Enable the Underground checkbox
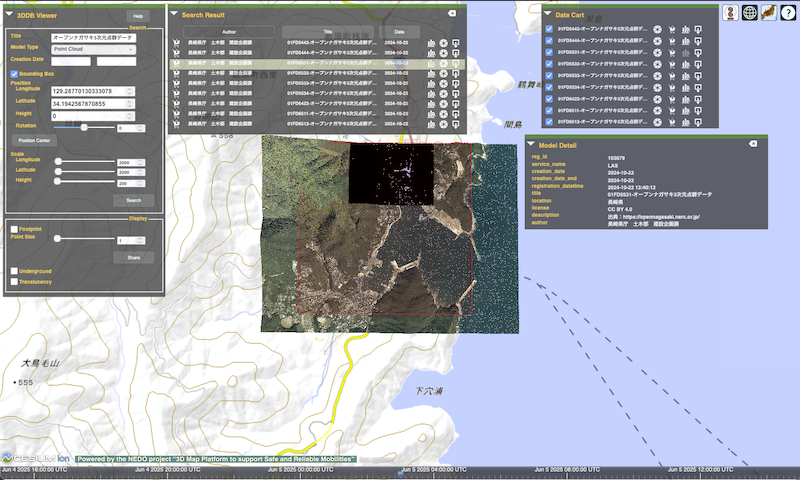Image resolution: width=800 pixels, height=480 pixels. [14, 271]
